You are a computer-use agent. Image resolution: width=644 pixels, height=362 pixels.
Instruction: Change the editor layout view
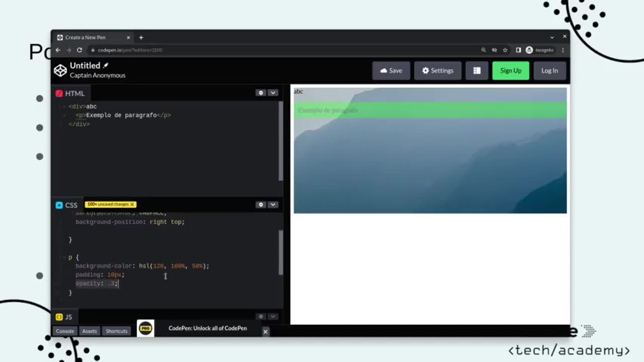[476, 71]
